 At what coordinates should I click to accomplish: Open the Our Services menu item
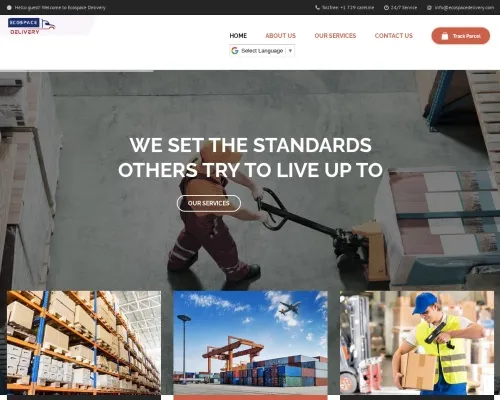click(x=335, y=36)
